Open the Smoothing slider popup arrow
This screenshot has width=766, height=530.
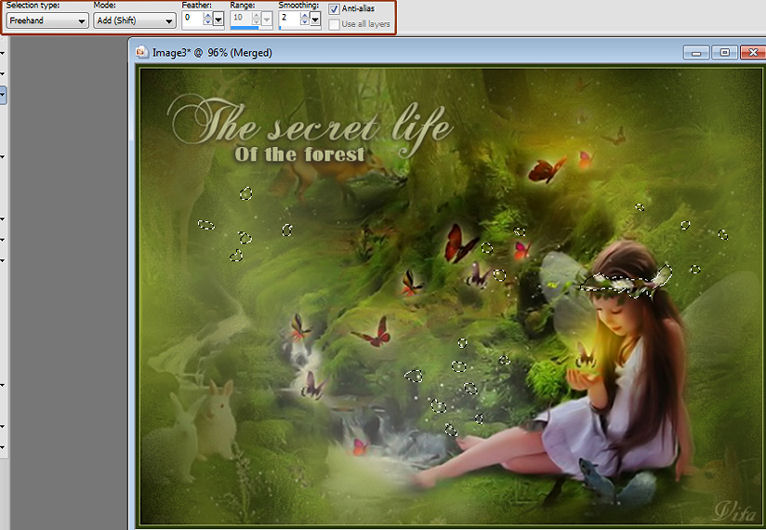coord(316,20)
